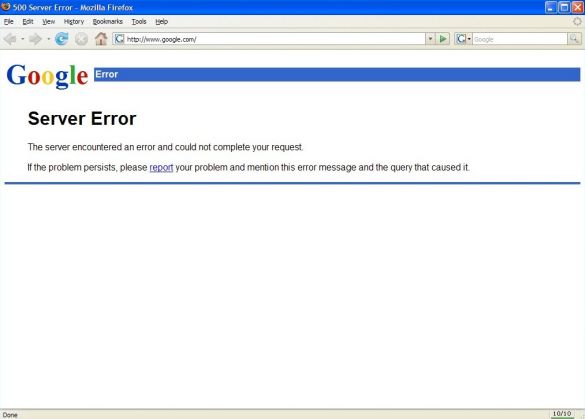Click the green Go arrow button
The height and width of the screenshot is (419, 585).
[x=443, y=39]
